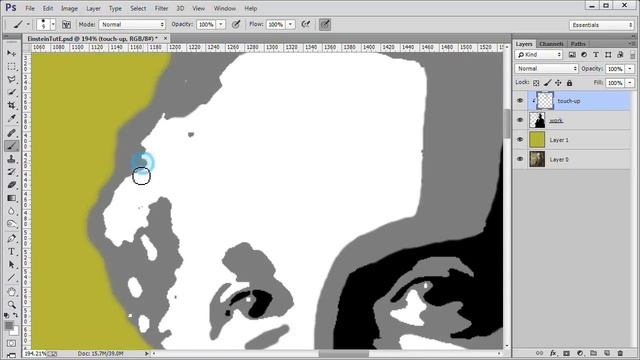Image resolution: width=640 pixels, height=360 pixels.
Task: Open the layer blend mode Normal dropdown
Action: 547,69
